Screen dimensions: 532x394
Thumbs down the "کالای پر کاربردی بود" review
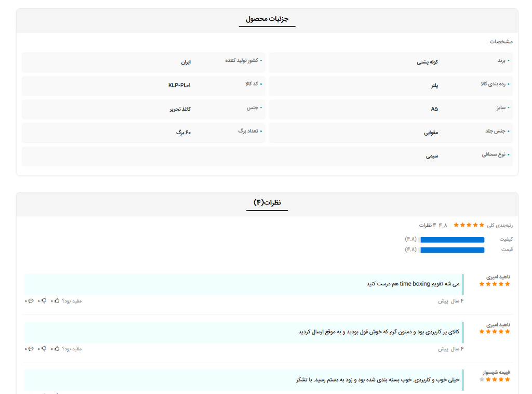pyautogui.click(x=44, y=349)
